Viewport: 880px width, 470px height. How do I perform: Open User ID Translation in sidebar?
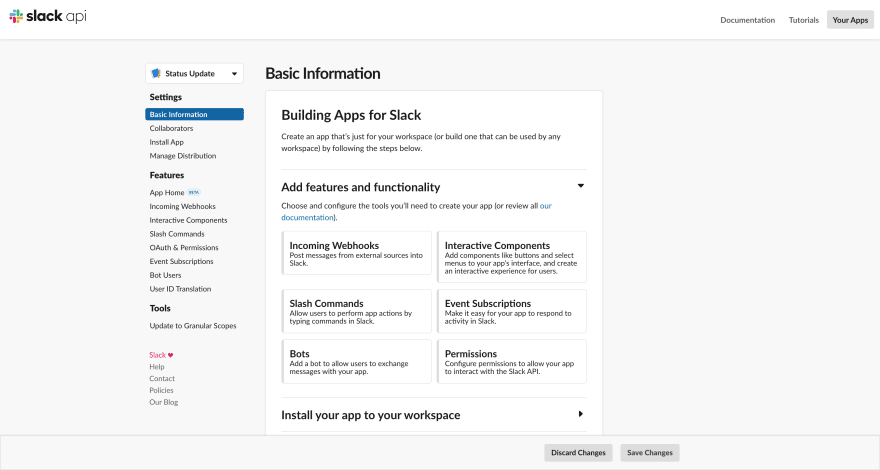[x=180, y=289]
